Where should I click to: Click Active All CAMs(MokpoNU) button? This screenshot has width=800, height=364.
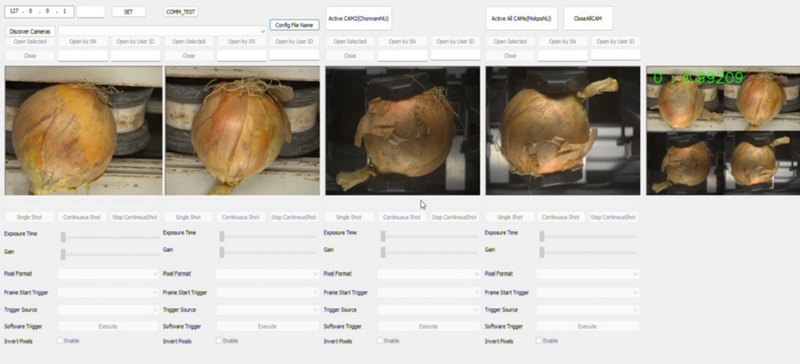(x=521, y=18)
